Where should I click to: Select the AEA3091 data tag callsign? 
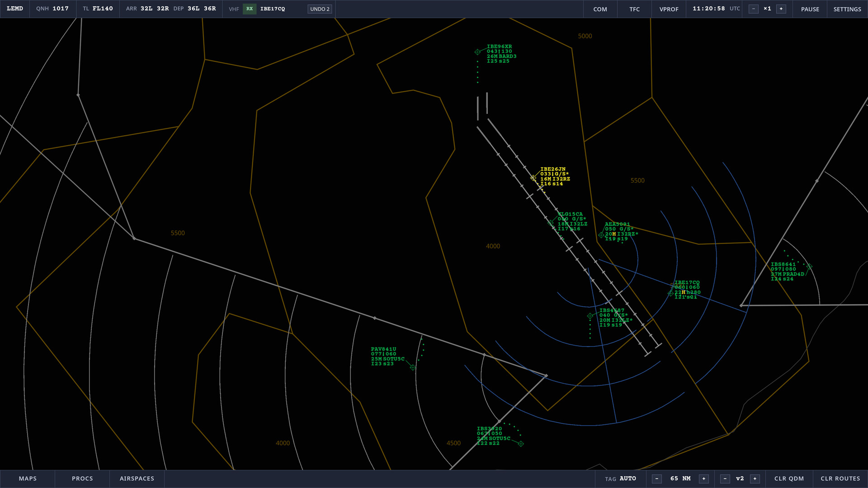[617, 224]
